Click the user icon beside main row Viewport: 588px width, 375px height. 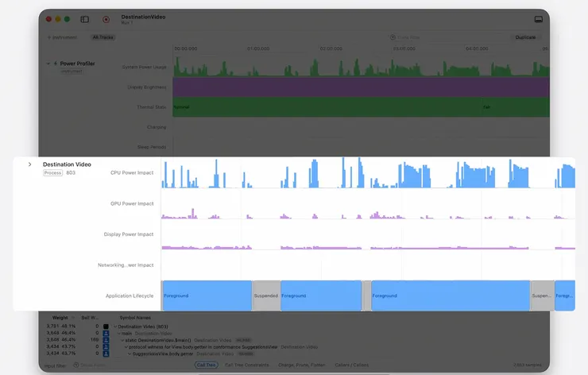click(x=106, y=333)
